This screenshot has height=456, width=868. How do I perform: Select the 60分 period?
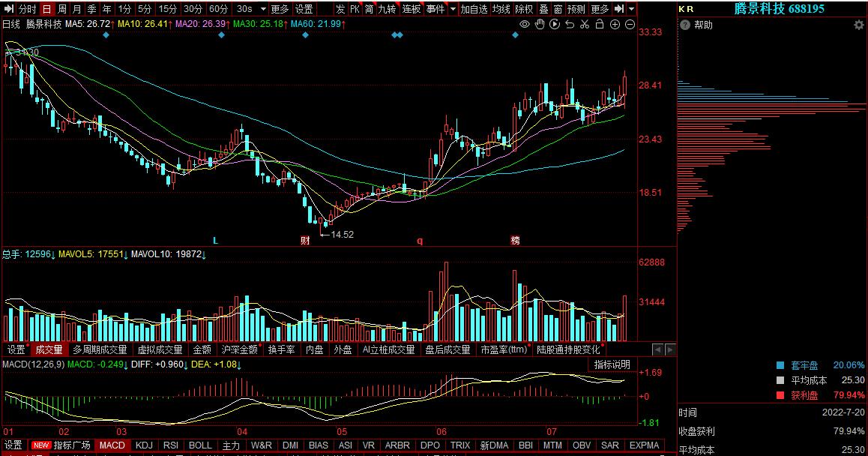tap(218, 9)
